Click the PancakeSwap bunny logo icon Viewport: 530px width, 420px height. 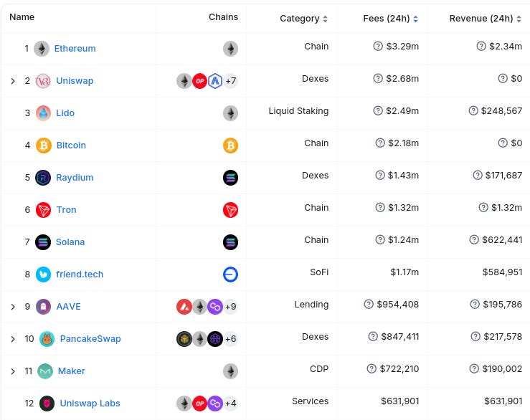click(47, 339)
